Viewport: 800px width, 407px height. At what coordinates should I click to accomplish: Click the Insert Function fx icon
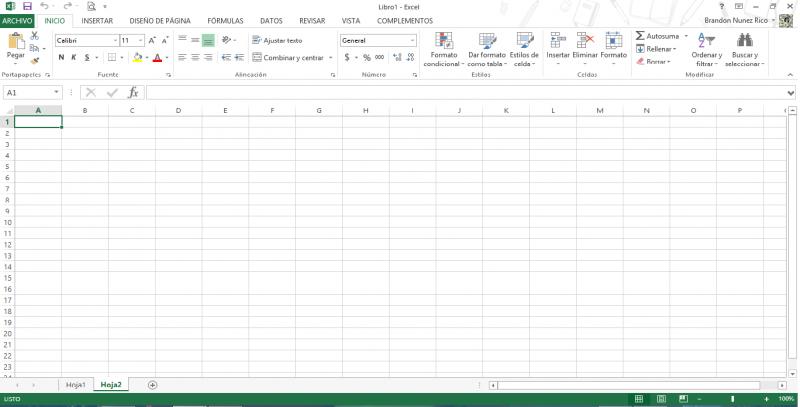click(x=133, y=93)
